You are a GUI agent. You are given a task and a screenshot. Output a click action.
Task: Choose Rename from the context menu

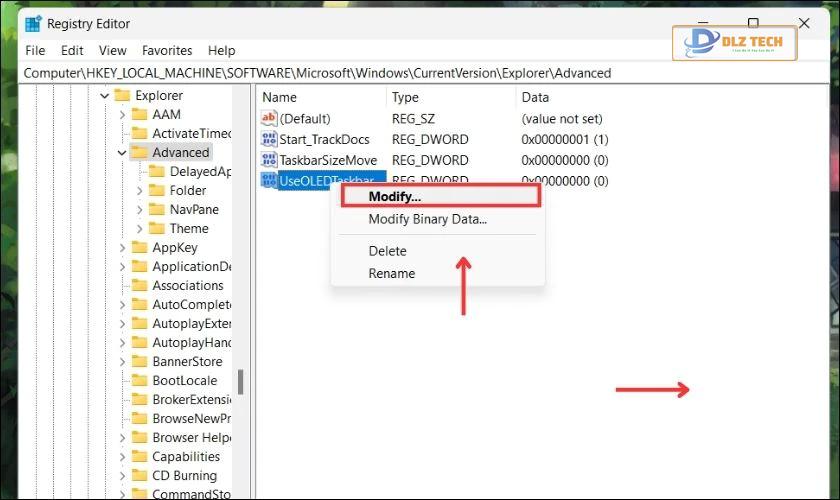[392, 273]
